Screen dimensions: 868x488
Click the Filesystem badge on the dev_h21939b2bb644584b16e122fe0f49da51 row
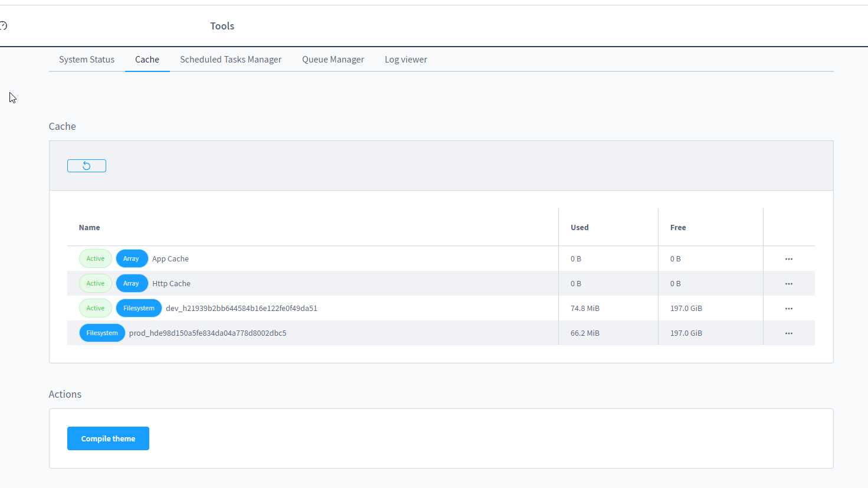(x=139, y=308)
